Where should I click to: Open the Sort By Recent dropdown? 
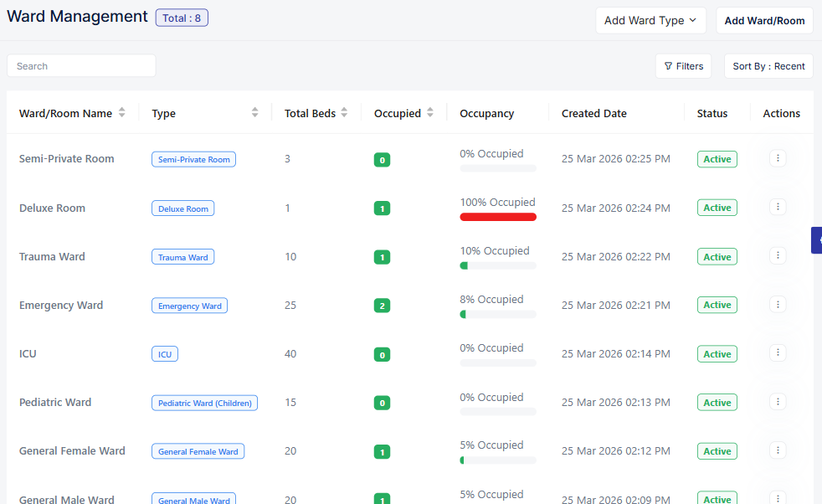click(x=768, y=66)
